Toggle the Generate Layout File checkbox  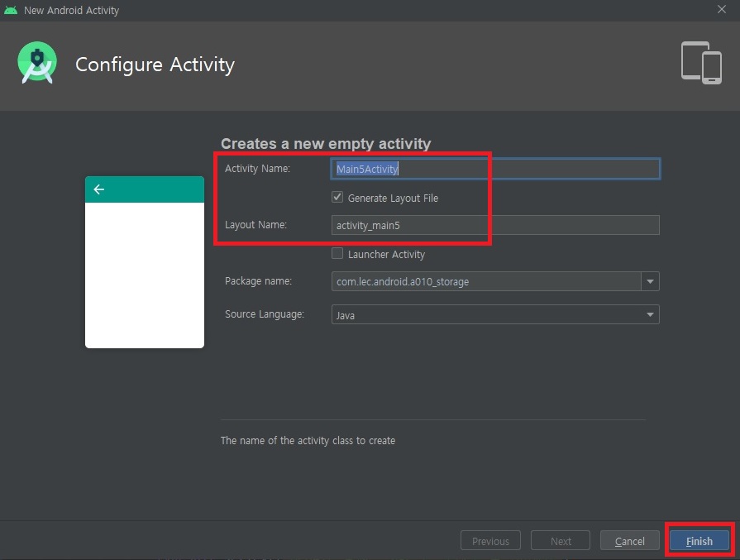(337, 198)
